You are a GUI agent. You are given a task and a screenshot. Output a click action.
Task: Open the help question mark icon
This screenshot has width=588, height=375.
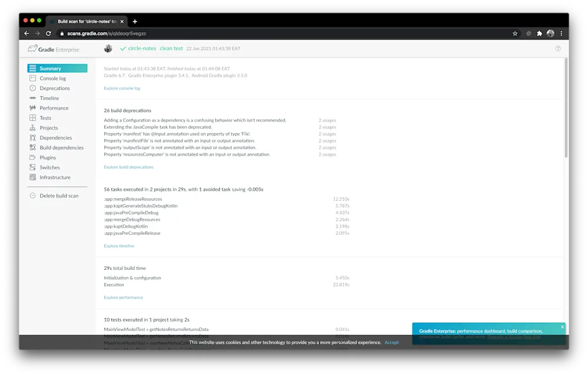tap(558, 49)
